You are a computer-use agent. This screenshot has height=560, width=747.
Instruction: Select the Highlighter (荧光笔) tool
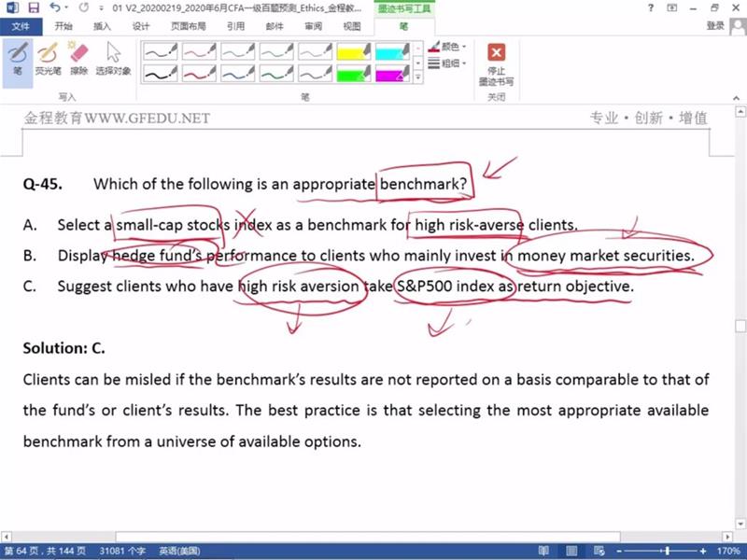(x=48, y=59)
